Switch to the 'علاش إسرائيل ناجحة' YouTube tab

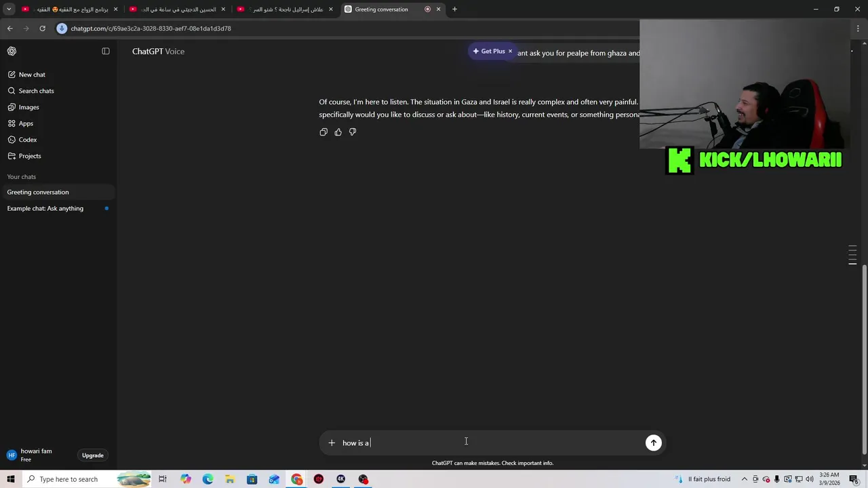(286, 9)
